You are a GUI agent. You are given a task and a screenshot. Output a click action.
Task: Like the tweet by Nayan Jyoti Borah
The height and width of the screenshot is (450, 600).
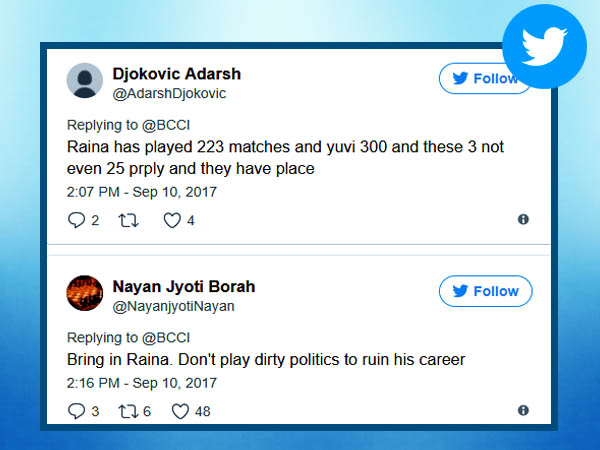pyautogui.click(x=180, y=412)
